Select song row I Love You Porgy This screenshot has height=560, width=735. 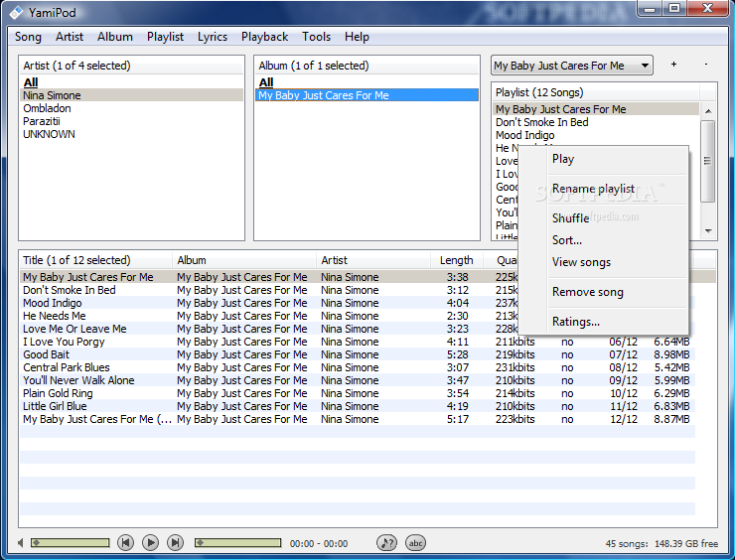[x=358, y=342]
